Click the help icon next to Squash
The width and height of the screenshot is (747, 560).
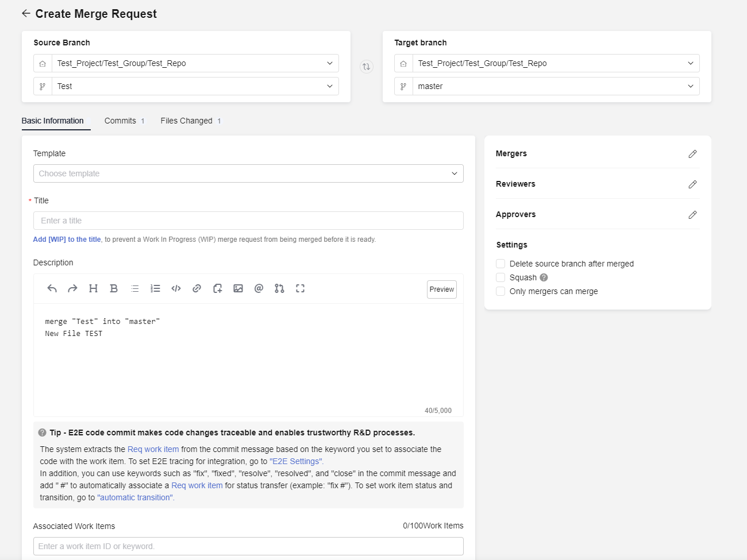coord(544,277)
